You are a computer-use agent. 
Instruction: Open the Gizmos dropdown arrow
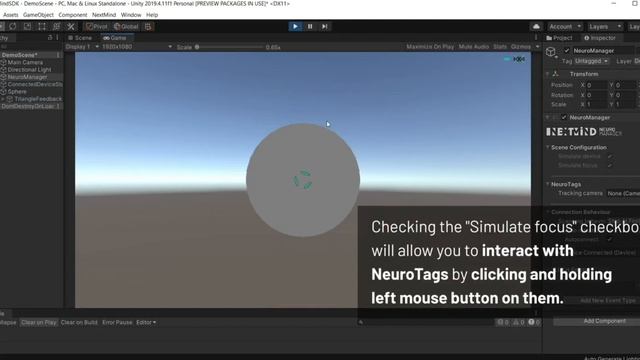coord(538,47)
